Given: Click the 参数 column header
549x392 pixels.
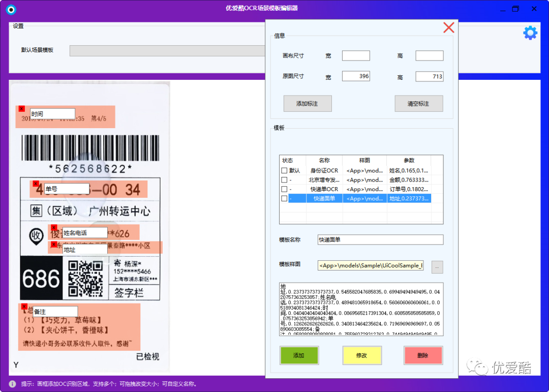Looking at the screenshot, I should (x=409, y=161).
